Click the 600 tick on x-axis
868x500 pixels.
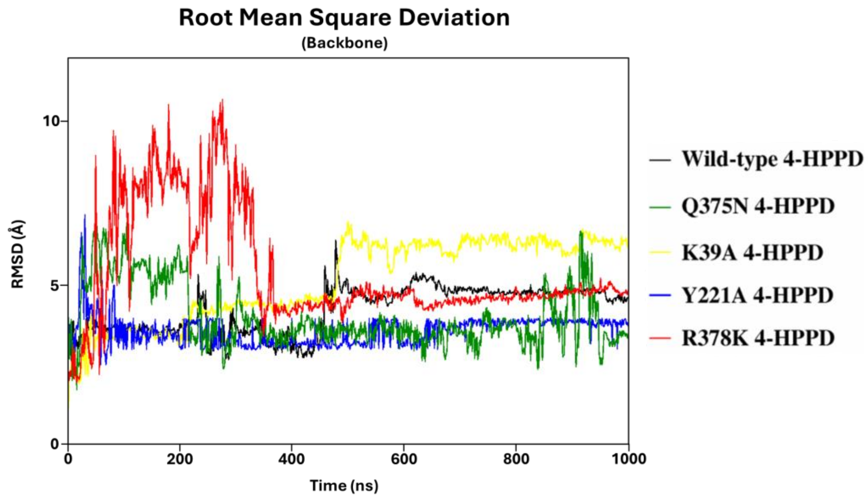[404, 459]
